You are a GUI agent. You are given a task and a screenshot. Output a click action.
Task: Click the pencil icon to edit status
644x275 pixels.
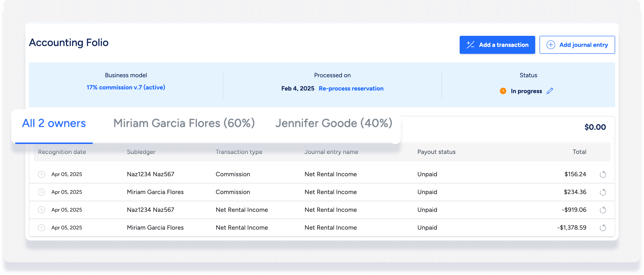point(550,91)
